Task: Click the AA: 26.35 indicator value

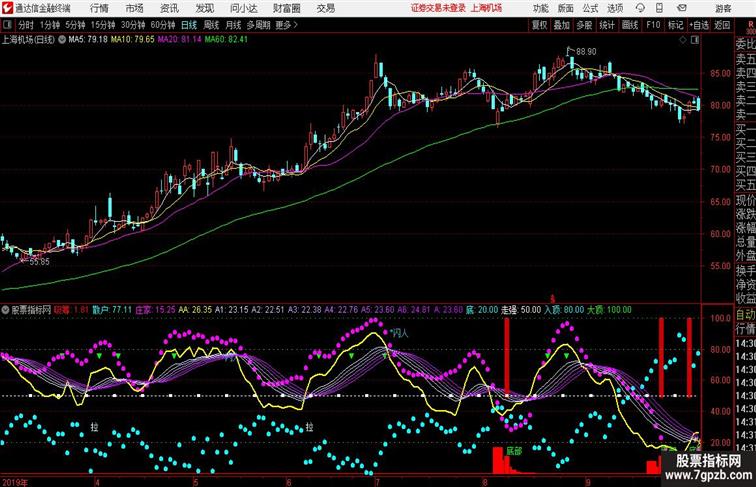Action: coord(195,310)
